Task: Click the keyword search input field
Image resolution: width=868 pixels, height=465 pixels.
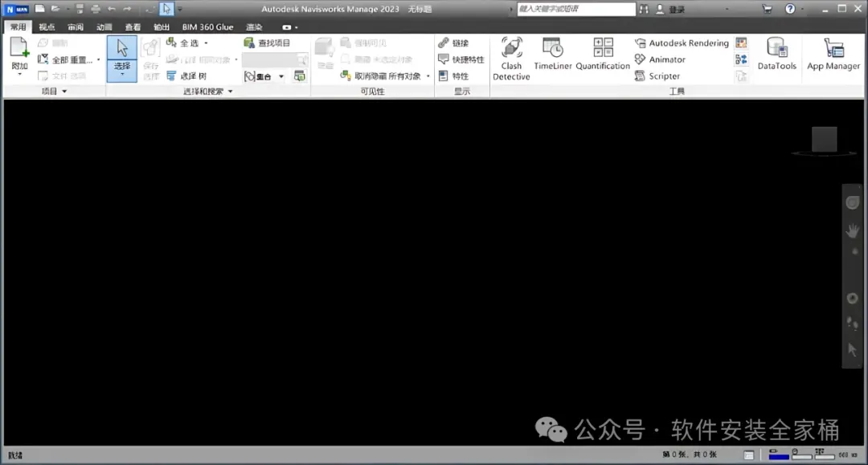Action: click(x=576, y=9)
